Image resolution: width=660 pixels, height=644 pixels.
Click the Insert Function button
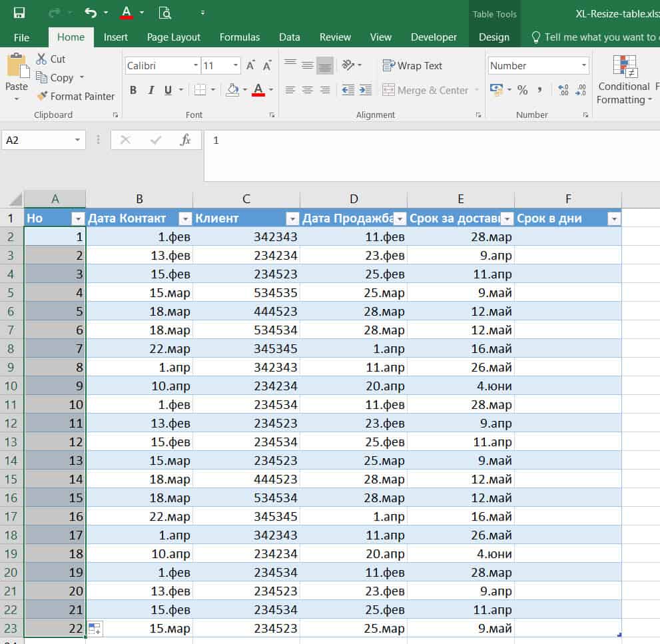(x=186, y=140)
